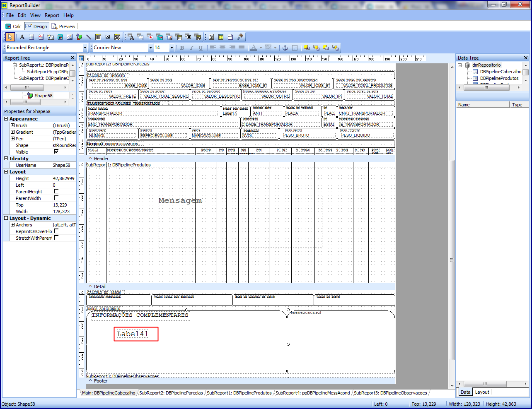
Task: Select the 2D BarCode component
Action: (117, 37)
